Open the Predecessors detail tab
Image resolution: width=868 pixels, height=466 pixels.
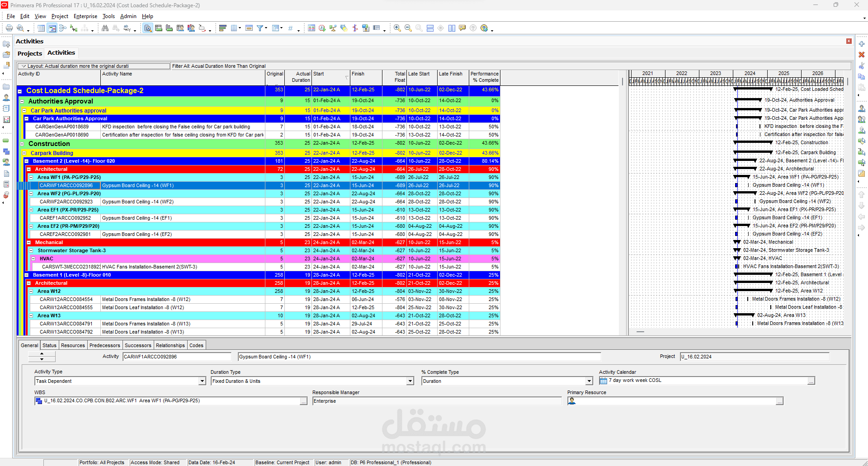pyautogui.click(x=105, y=345)
